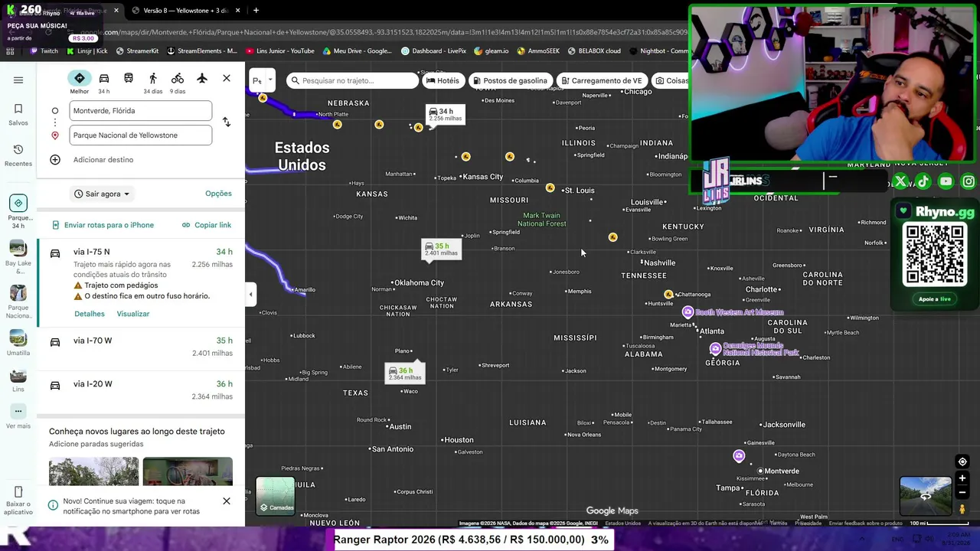Open the Meu Drive - Google bookmark
The image size is (980, 551).
pos(358,51)
